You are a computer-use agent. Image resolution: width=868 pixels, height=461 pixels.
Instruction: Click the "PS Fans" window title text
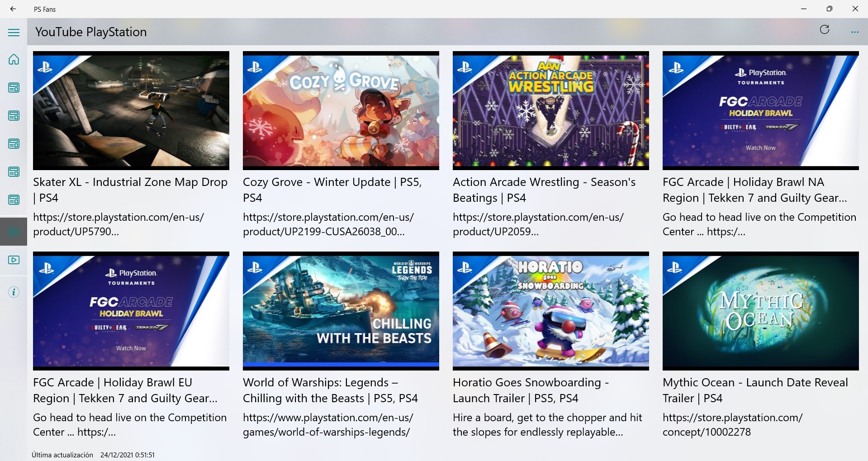45,9
